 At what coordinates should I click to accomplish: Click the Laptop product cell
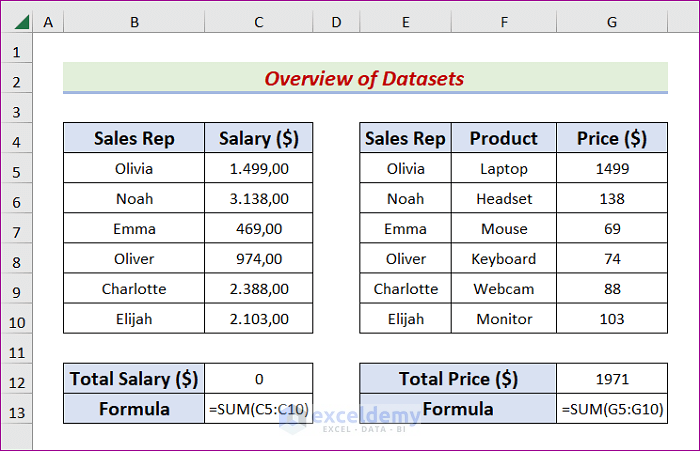504,169
